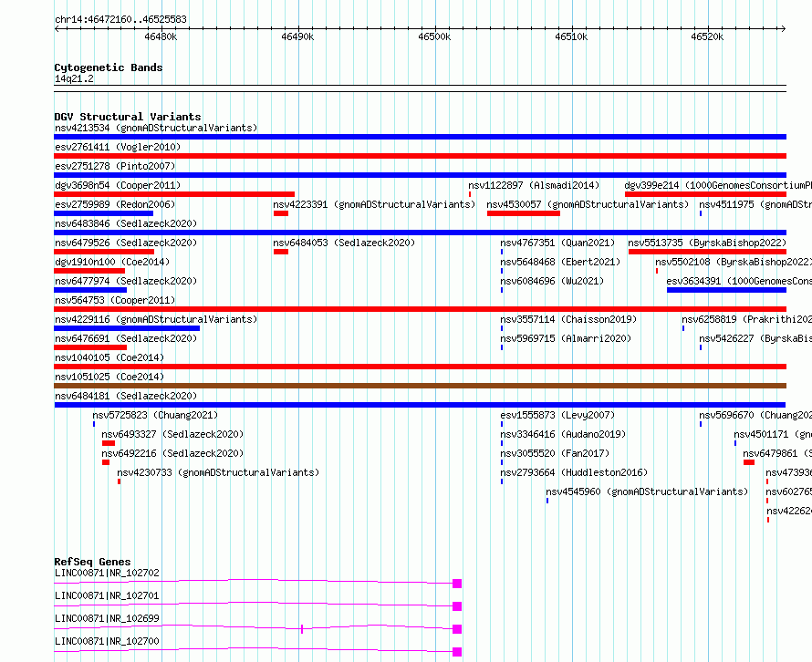
Task: Click the dgv3698n54 (Cooper2011) label
Action: coord(118,185)
